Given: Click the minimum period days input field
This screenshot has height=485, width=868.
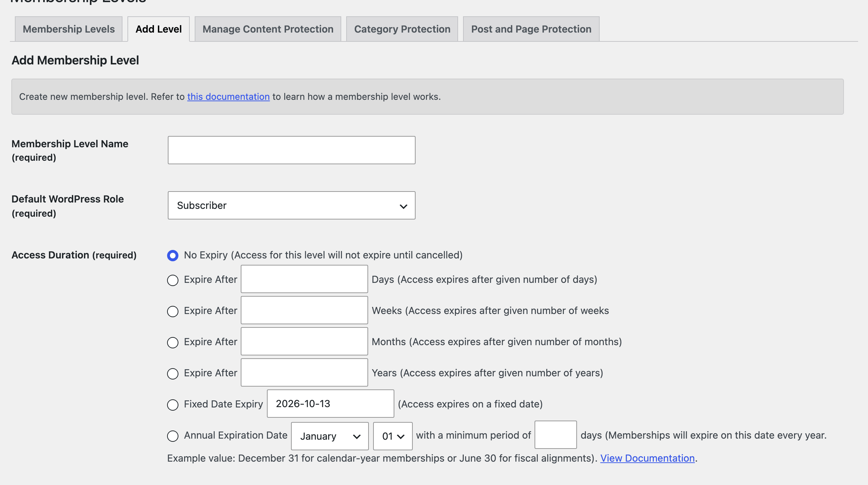Looking at the screenshot, I should point(556,435).
